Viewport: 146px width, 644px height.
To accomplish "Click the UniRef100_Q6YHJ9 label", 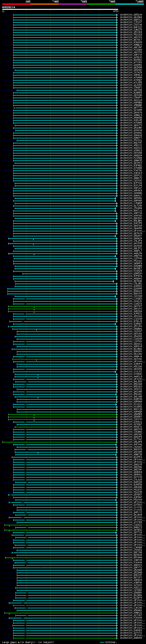I will click(131, 233).
